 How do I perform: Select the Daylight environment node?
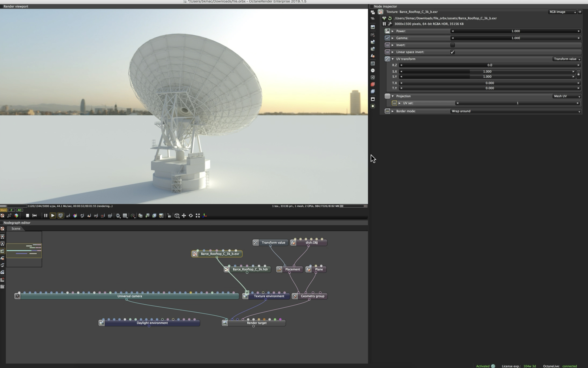tap(152, 323)
